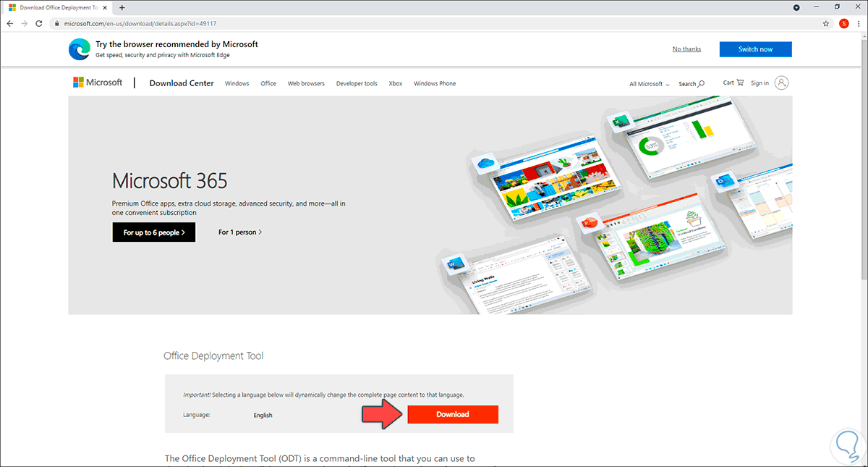Open Search in the Download Center header
This screenshot has height=467, width=868.
tap(691, 83)
